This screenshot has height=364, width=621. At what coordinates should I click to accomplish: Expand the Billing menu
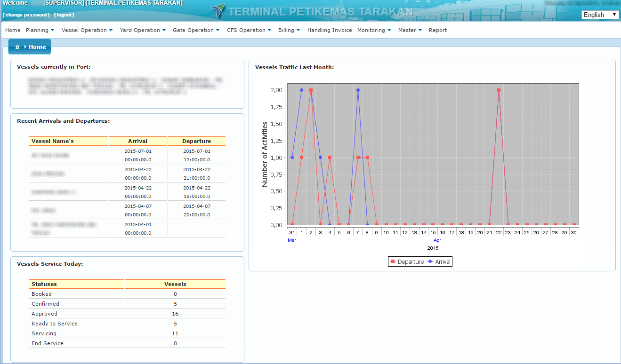tap(289, 30)
